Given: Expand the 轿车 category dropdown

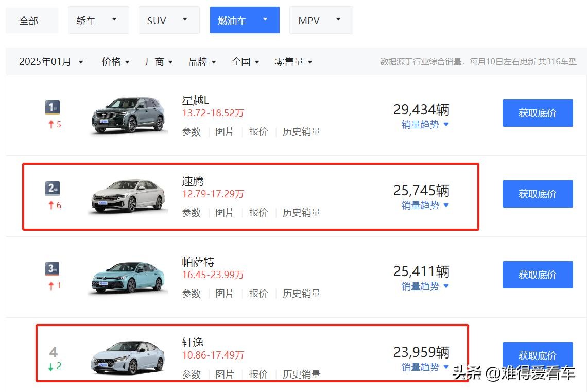Looking at the screenshot, I should click(98, 21).
